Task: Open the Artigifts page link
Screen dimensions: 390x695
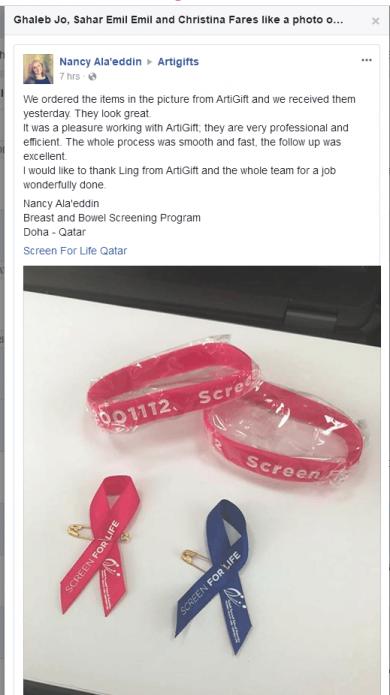Action: (178, 62)
